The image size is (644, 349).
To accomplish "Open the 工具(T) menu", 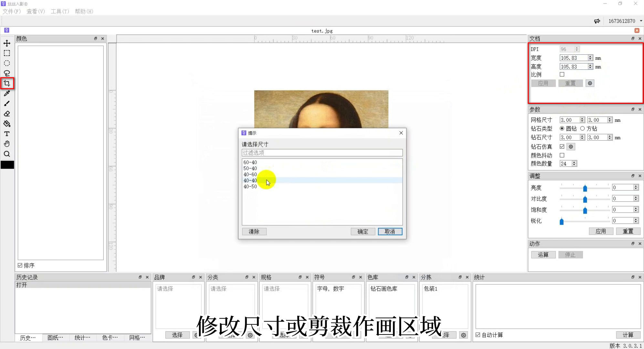I will (x=60, y=11).
